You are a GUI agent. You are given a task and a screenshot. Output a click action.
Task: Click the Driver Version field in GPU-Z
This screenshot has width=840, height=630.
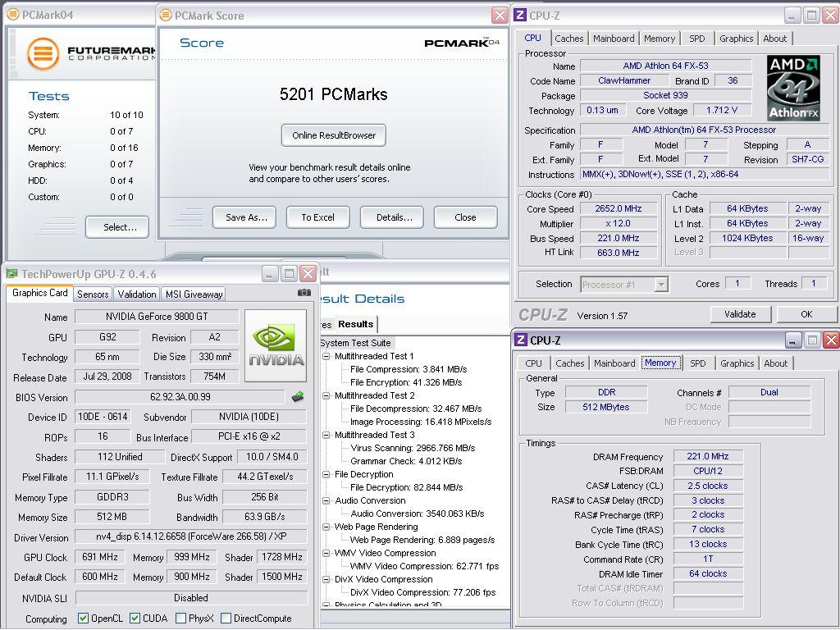point(190,536)
